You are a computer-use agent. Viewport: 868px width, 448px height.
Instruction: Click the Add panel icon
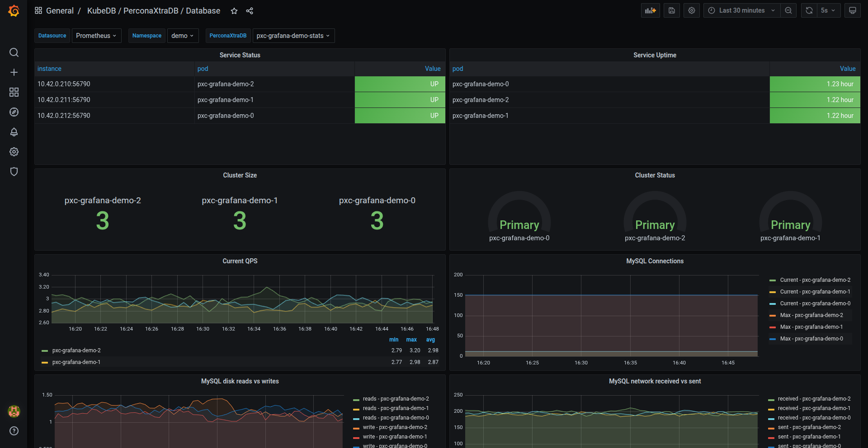point(651,10)
